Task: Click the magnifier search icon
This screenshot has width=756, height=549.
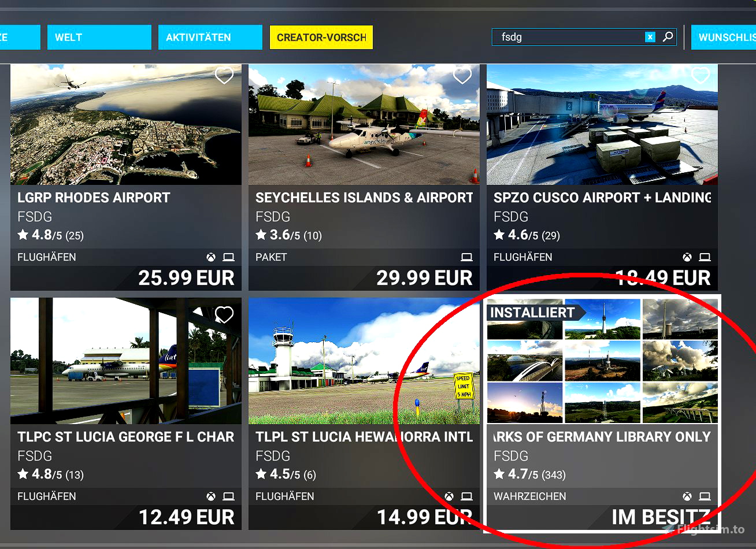Action: tap(668, 37)
